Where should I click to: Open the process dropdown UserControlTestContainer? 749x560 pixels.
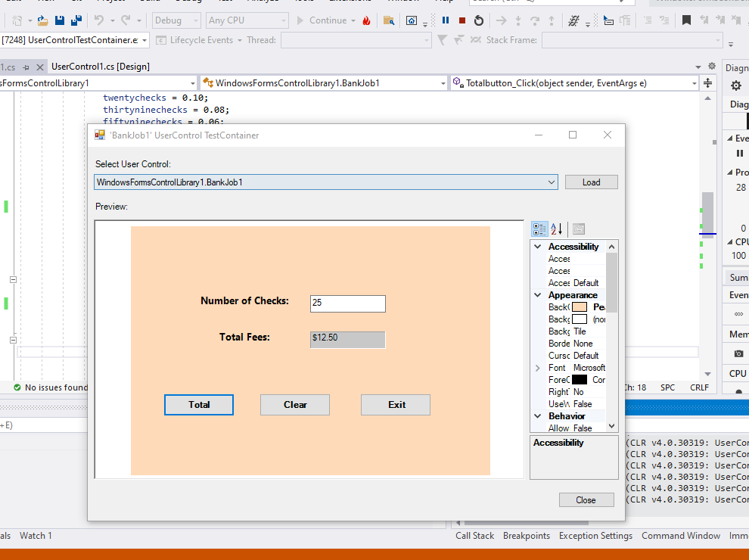(x=74, y=40)
